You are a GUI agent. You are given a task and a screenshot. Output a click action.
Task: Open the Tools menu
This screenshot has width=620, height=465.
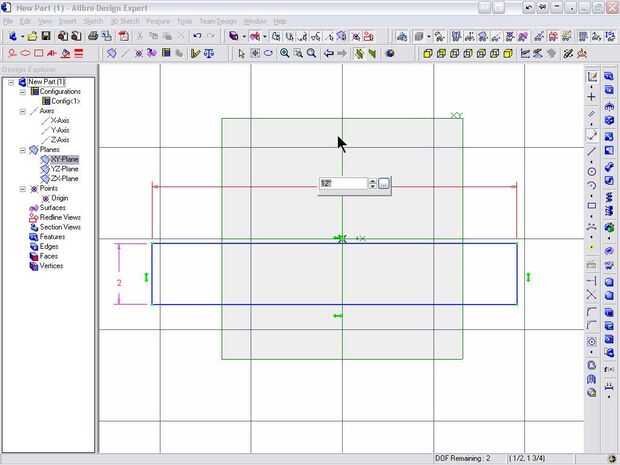[184, 21]
